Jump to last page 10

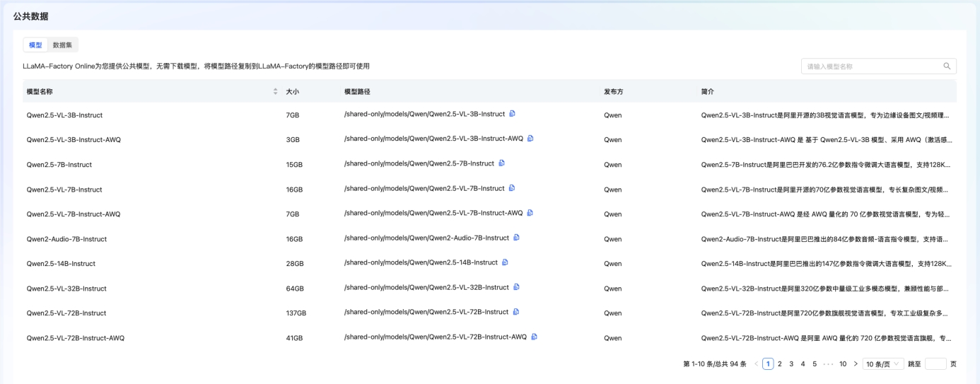tap(843, 364)
